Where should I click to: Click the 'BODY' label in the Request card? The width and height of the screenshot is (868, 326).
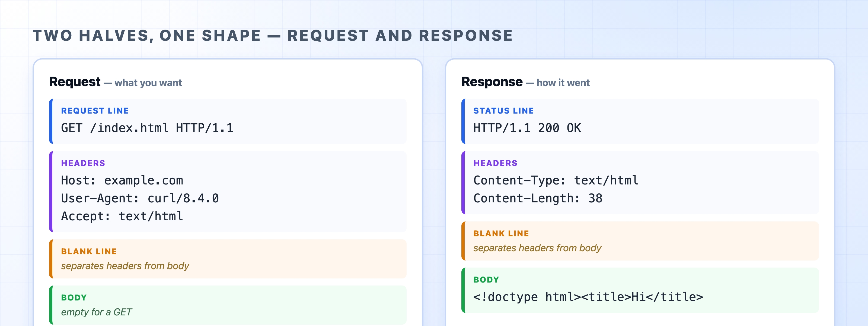tap(74, 298)
